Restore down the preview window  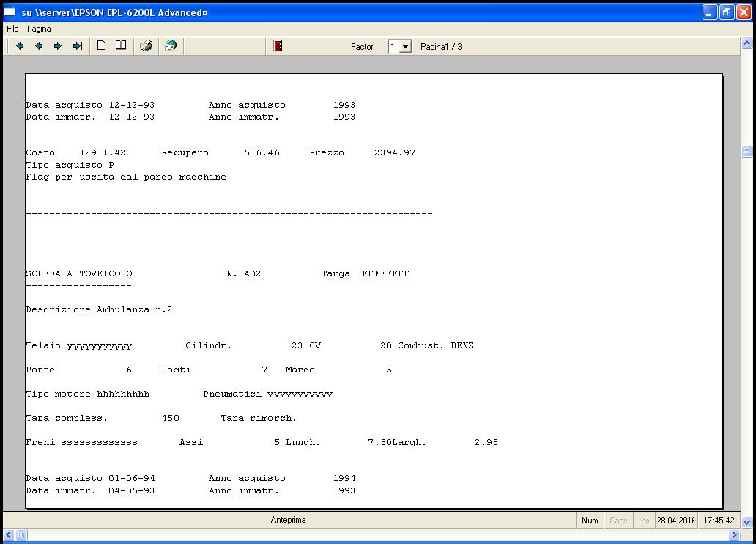[x=727, y=12]
